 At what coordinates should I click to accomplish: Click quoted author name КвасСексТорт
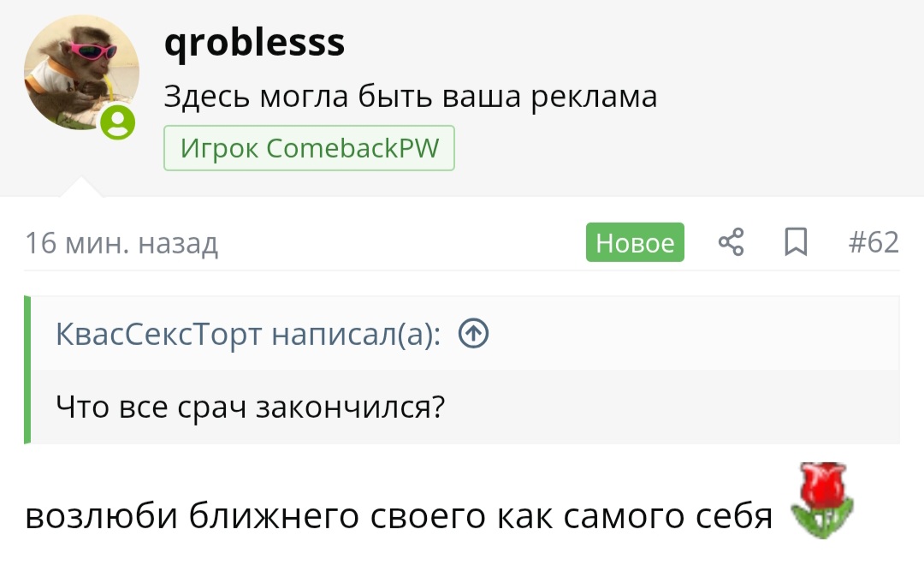point(158,333)
